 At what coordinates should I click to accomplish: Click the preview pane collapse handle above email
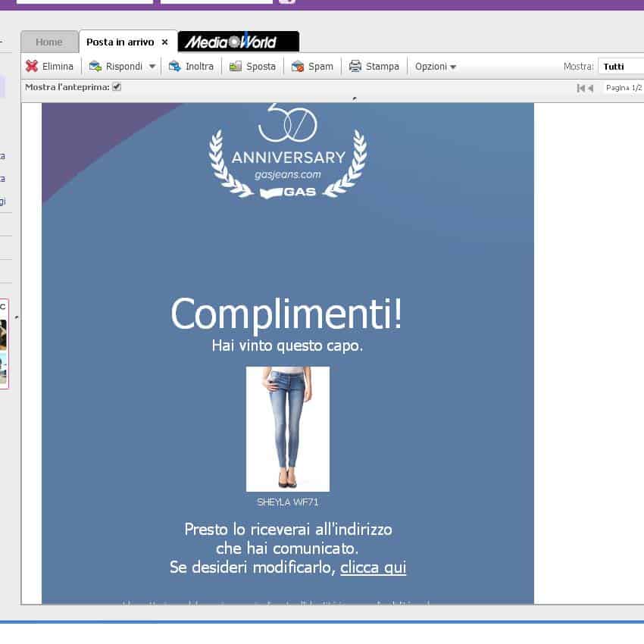354,98
